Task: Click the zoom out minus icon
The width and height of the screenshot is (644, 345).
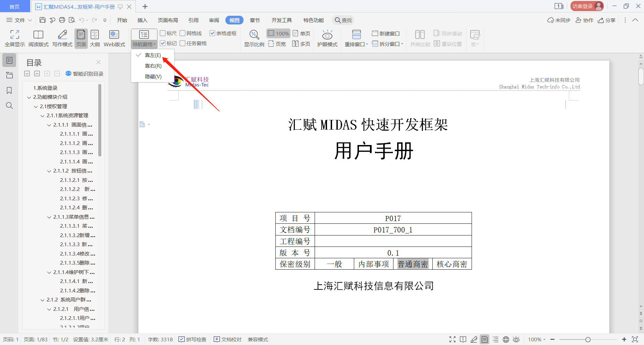Action: click(552, 340)
